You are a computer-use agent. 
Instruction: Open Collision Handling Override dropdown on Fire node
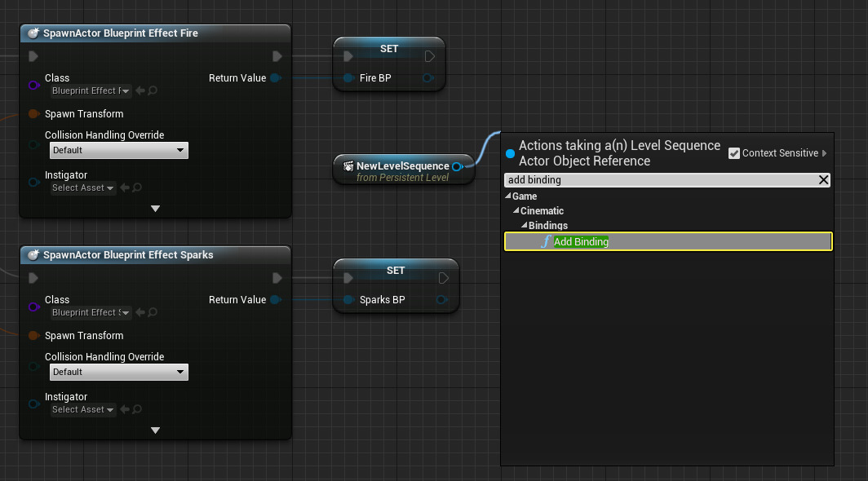pyautogui.click(x=119, y=150)
